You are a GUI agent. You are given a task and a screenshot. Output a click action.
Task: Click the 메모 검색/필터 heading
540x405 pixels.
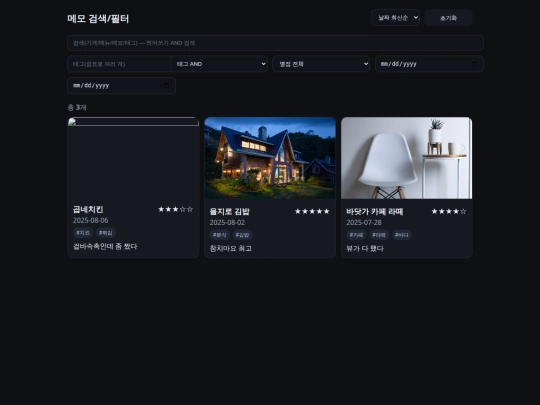[98, 19]
